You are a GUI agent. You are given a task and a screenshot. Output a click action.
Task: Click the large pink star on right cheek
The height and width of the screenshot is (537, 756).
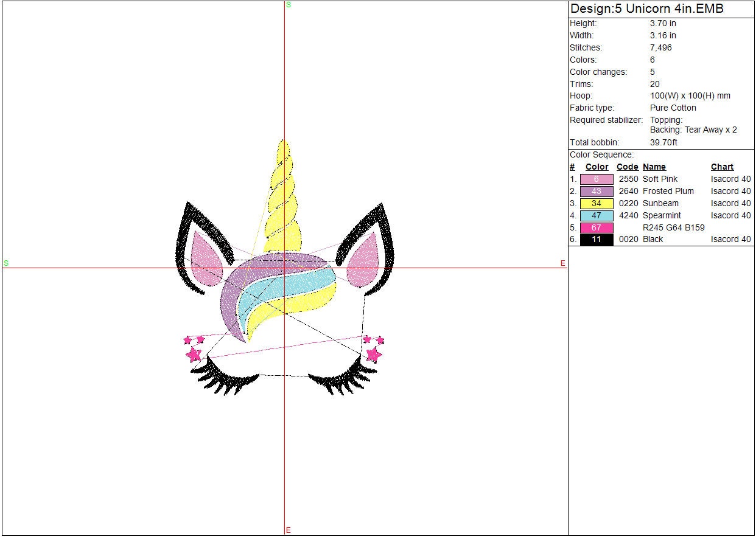[x=373, y=353]
